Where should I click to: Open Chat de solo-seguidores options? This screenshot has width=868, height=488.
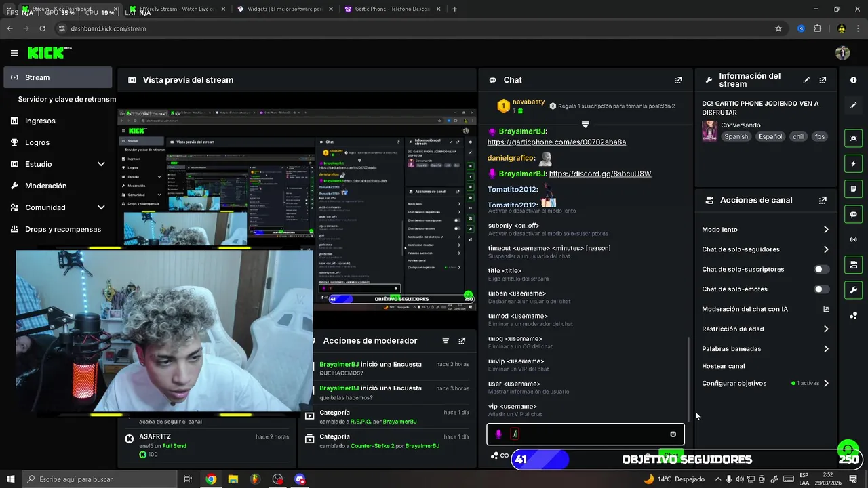point(766,249)
